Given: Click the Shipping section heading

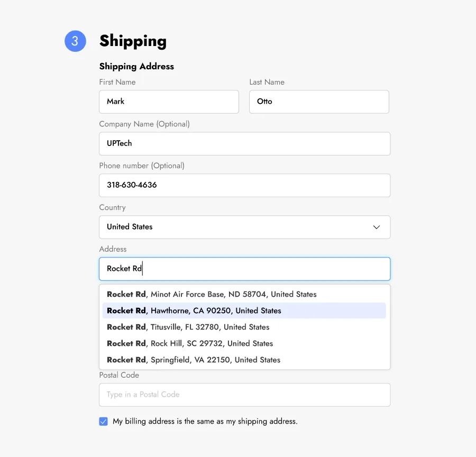Looking at the screenshot, I should (133, 41).
